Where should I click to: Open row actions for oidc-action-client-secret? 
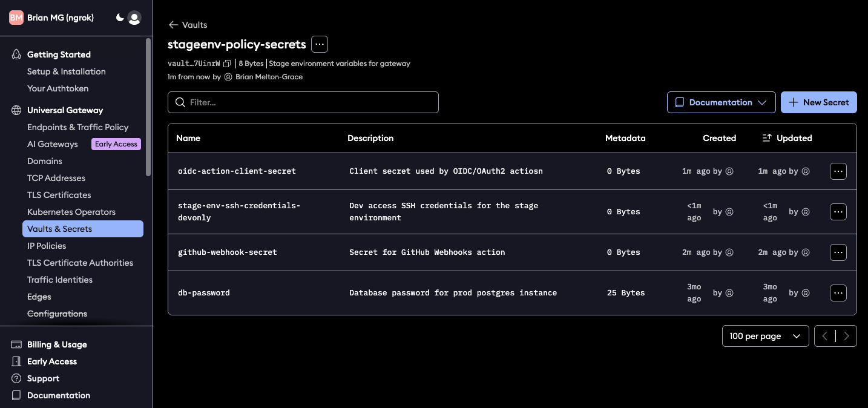coord(838,171)
